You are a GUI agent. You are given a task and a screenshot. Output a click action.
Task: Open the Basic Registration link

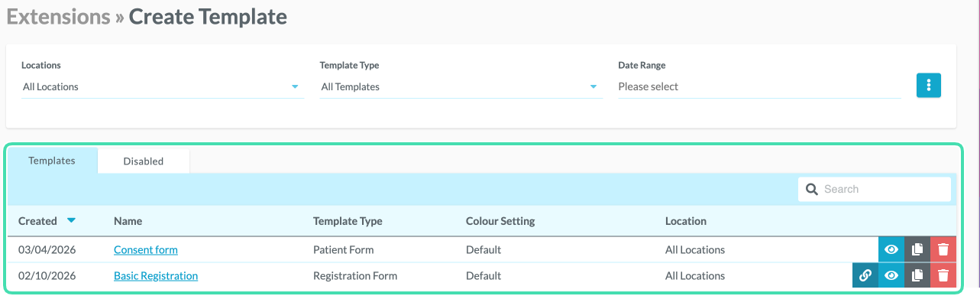click(x=156, y=275)
